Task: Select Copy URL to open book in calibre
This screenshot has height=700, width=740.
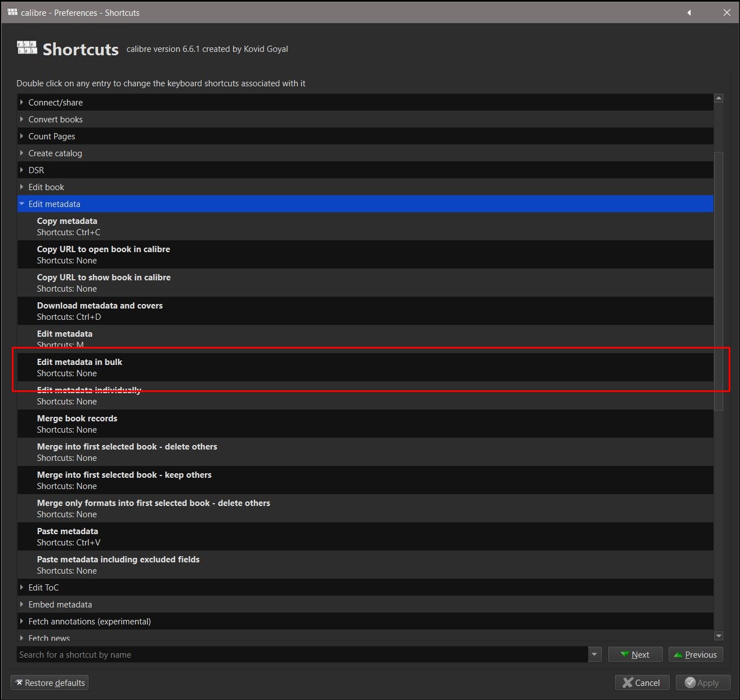Action: 365,254
